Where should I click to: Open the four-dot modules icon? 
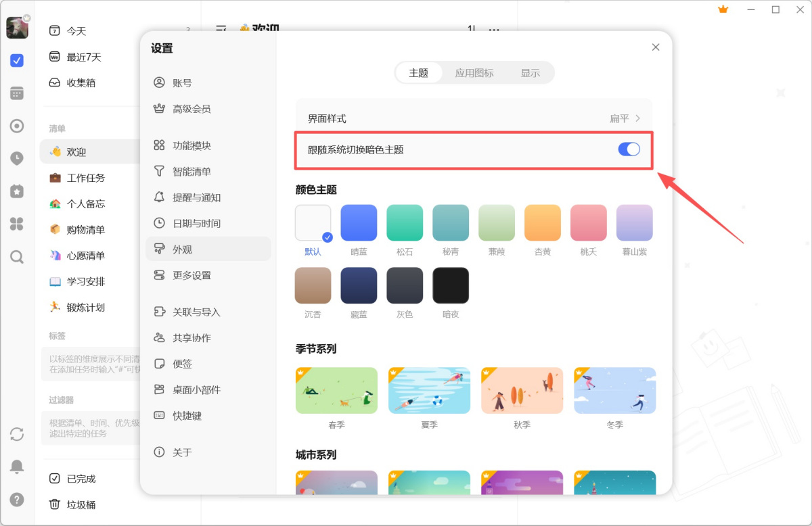click(x=17, y=224)
